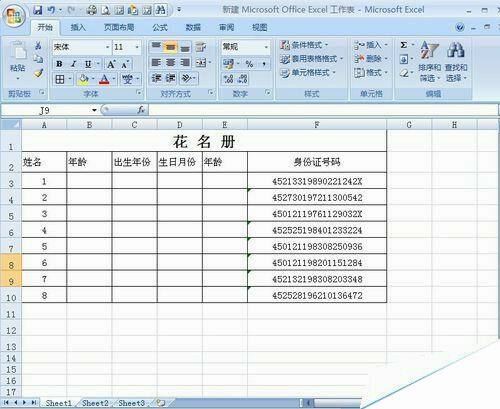
Task: Open number format dropdown (常规)
Action: coord(266,47)
